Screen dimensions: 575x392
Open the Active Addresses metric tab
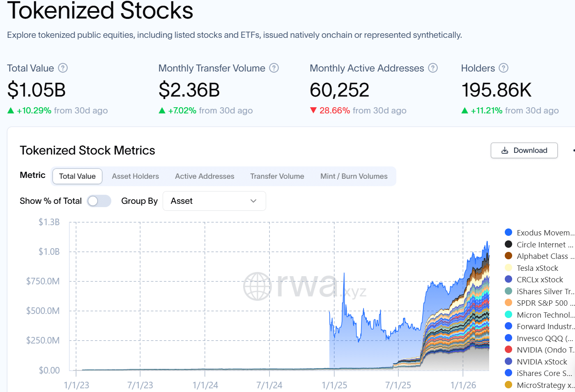click(205, 176)
